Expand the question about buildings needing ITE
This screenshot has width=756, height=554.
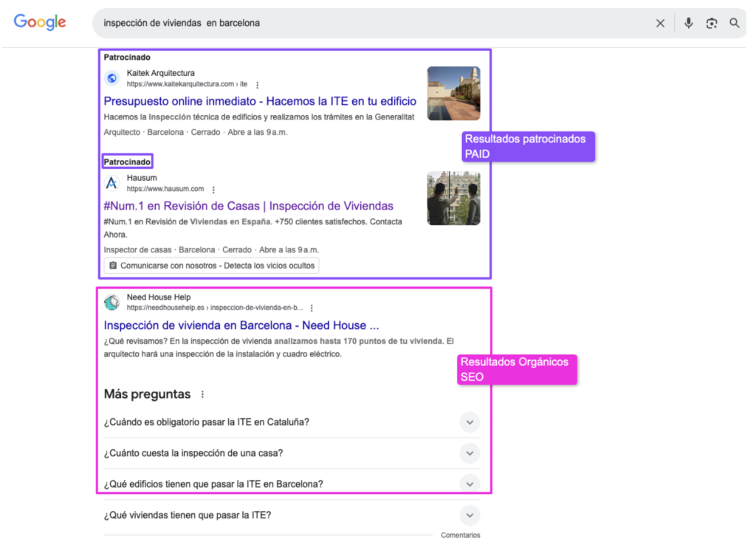[x=470, y=484]
